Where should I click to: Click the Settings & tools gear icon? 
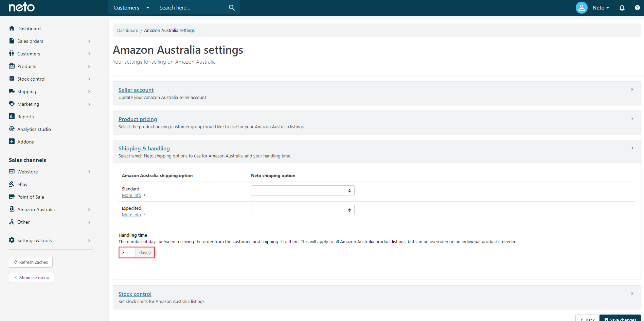(12, 240)
